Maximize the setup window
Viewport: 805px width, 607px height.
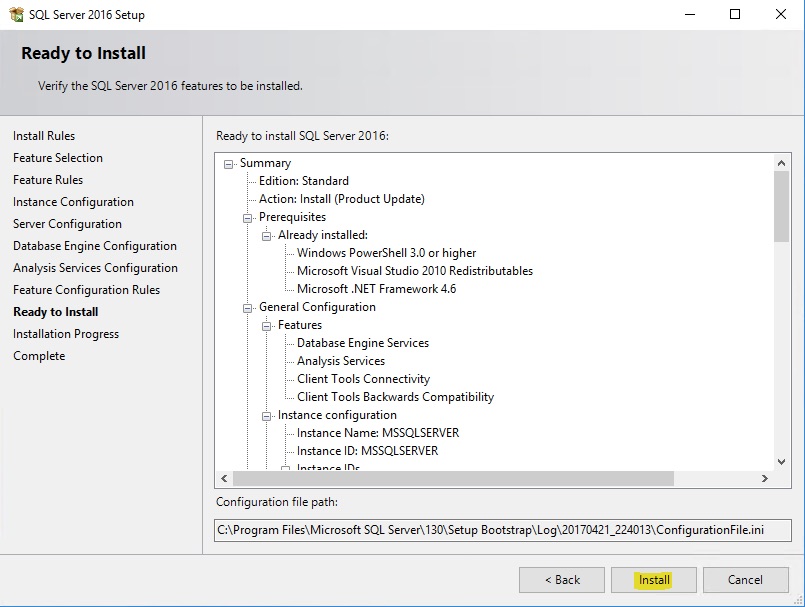[735, 15]
